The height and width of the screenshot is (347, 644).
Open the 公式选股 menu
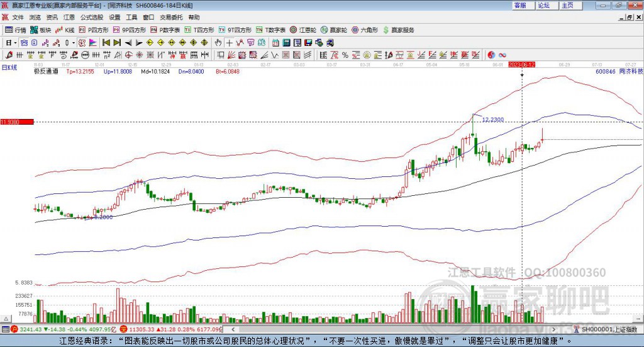tap(92, 17)
